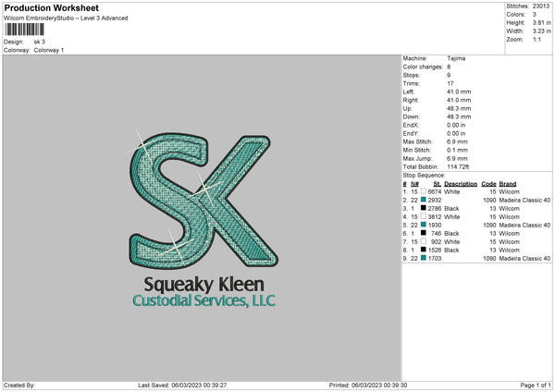Select the teal swatch in stop 2
Screen dimensions: 555x392
424,200
